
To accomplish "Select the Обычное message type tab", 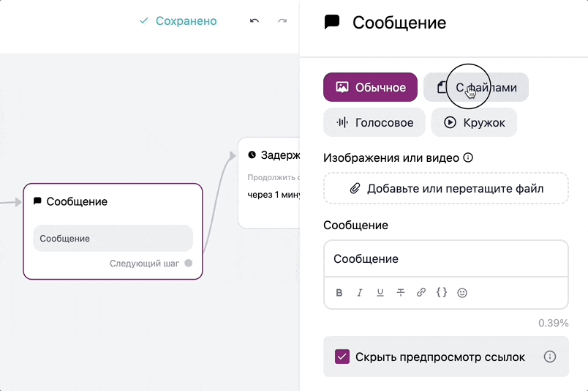I will tap(370, 87).
